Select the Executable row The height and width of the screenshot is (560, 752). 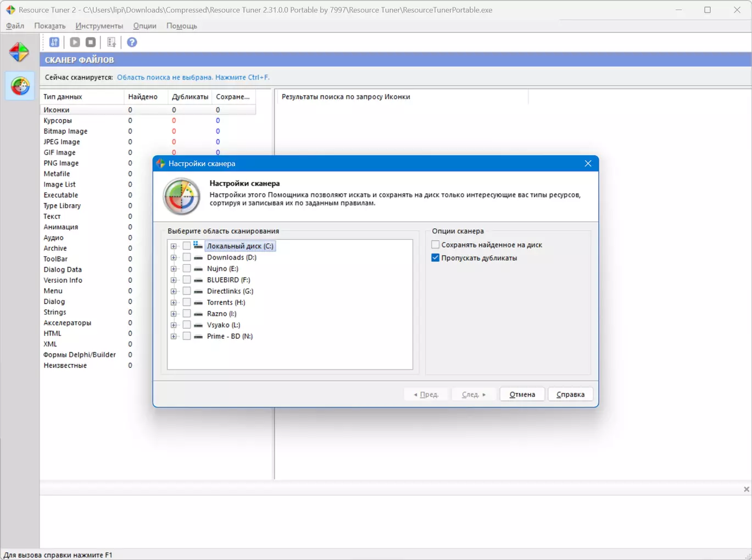click(97, 195)
